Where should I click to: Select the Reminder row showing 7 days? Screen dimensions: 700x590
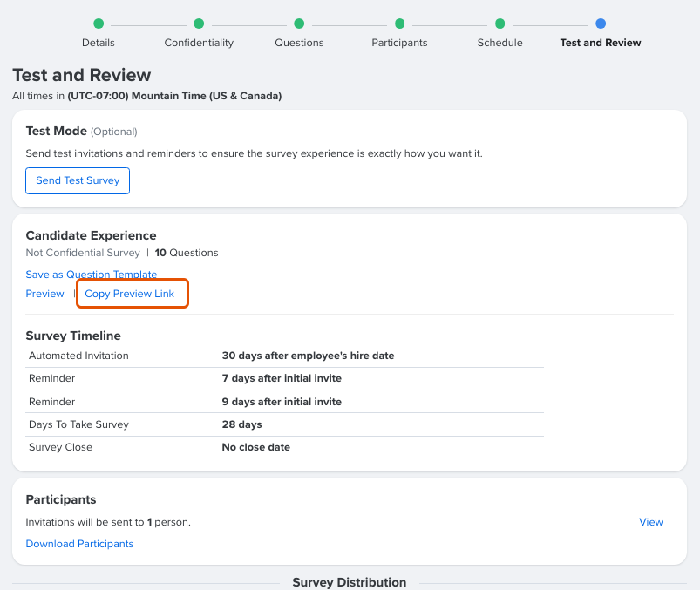tap(262, 378)
